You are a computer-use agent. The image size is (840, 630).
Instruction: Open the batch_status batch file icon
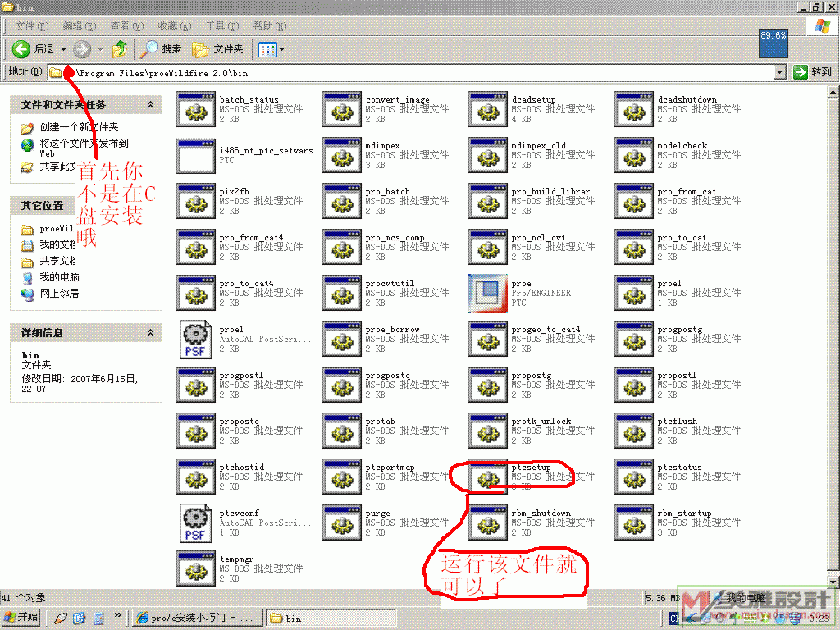click(196, 109)
